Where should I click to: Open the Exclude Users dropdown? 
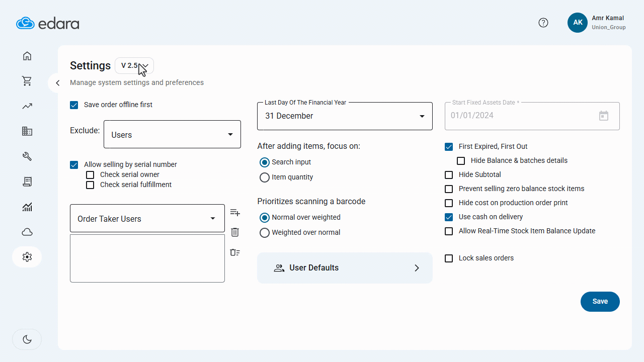click(172, 134)
